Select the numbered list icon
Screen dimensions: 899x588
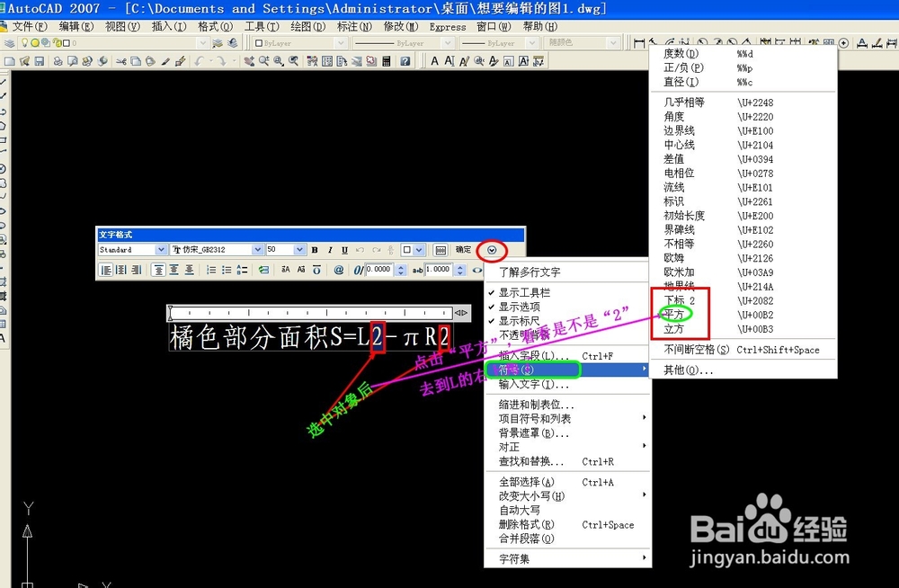tap(210, 268)
